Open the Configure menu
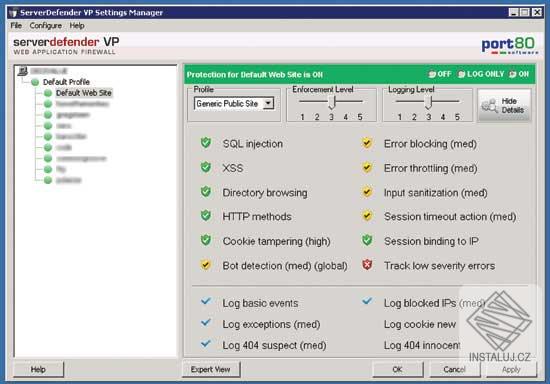This screenshot has height=384, width=550. pyautogui.click(x=46, y=26)
